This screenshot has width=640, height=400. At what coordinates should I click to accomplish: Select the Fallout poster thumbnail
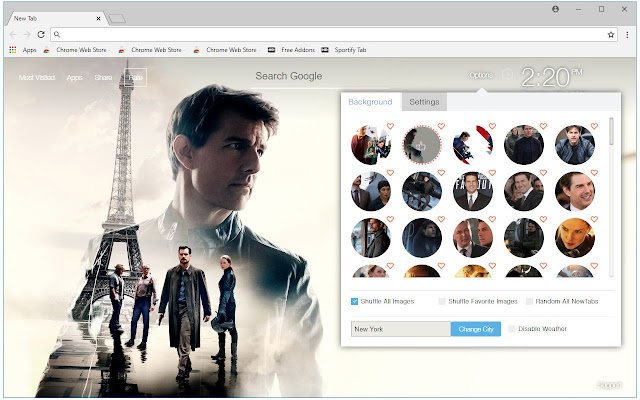473,191
